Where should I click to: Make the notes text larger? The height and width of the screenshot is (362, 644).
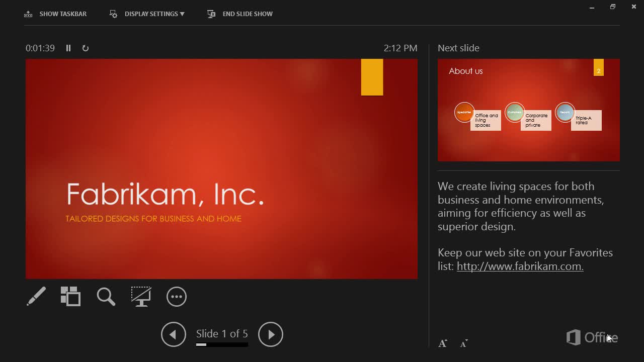443,343
